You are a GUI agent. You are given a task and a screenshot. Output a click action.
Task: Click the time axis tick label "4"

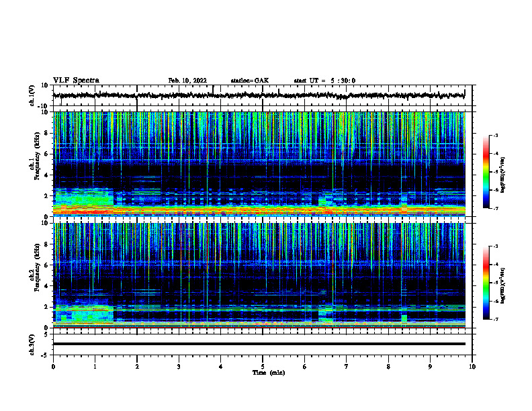(x=221, y=367)
